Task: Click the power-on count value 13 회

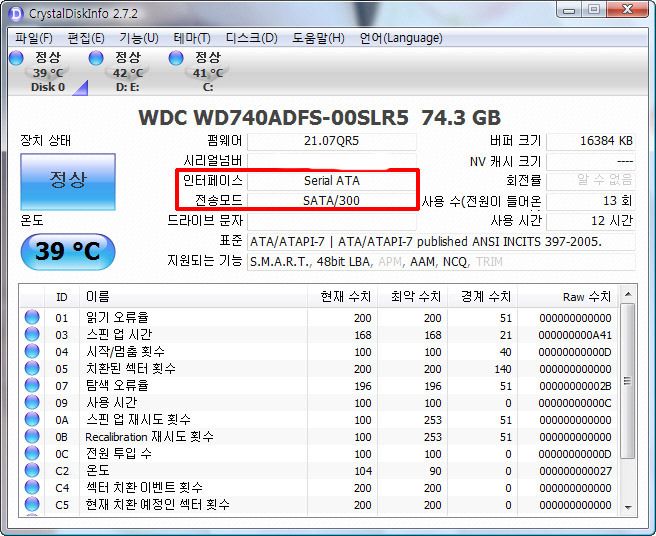Action: pyautogui.click(x=591, y=201)
